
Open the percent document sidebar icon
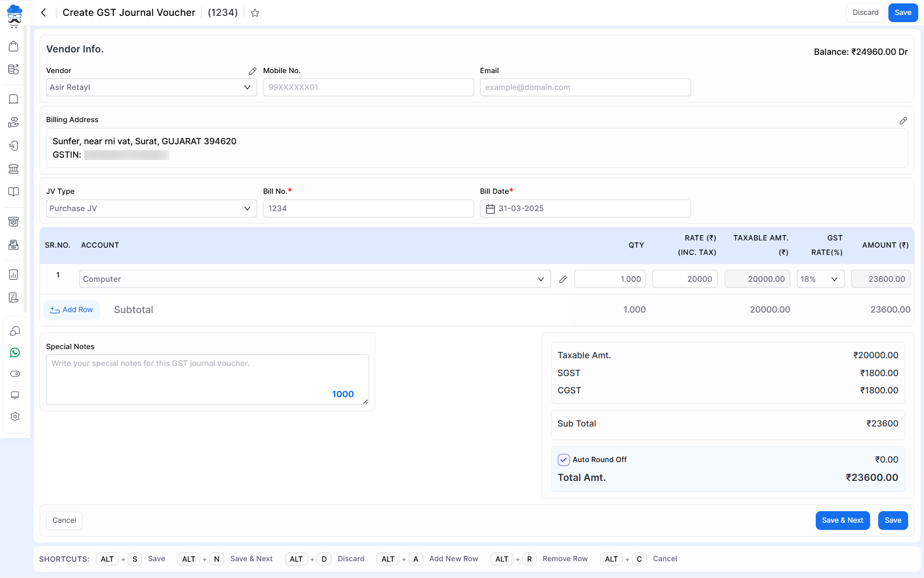[x=14, y=298]
